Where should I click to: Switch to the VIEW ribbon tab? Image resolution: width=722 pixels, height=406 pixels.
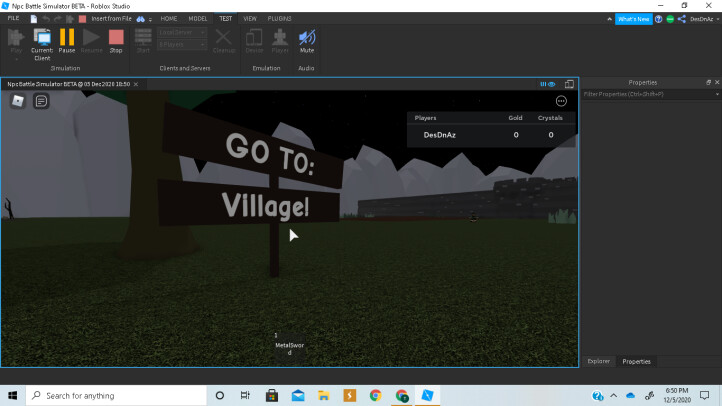pyautogui.click(x=250, y=18)
